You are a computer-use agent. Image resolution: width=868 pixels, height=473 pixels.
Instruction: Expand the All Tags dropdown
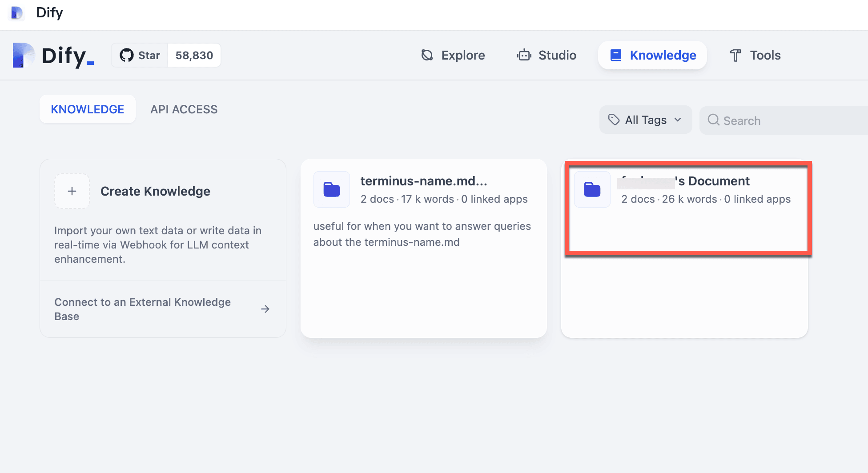point(645,120)
